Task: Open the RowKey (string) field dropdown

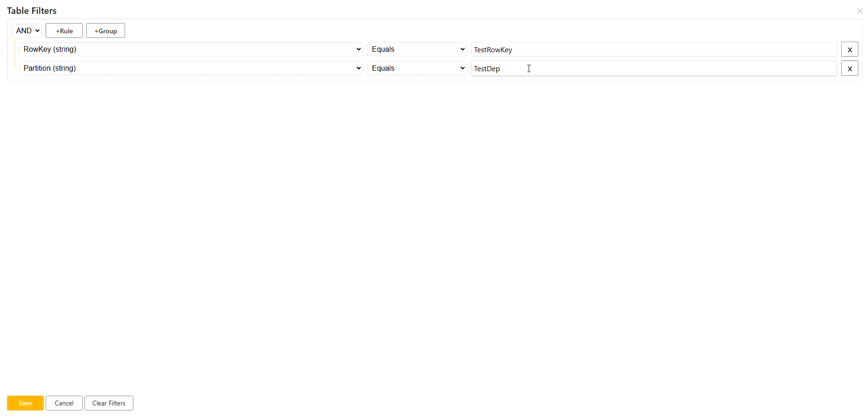Action: click(192, 49)
